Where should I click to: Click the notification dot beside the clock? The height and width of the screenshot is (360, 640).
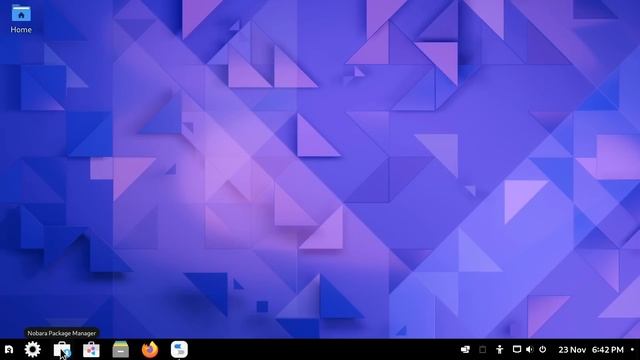pos(632,349)
